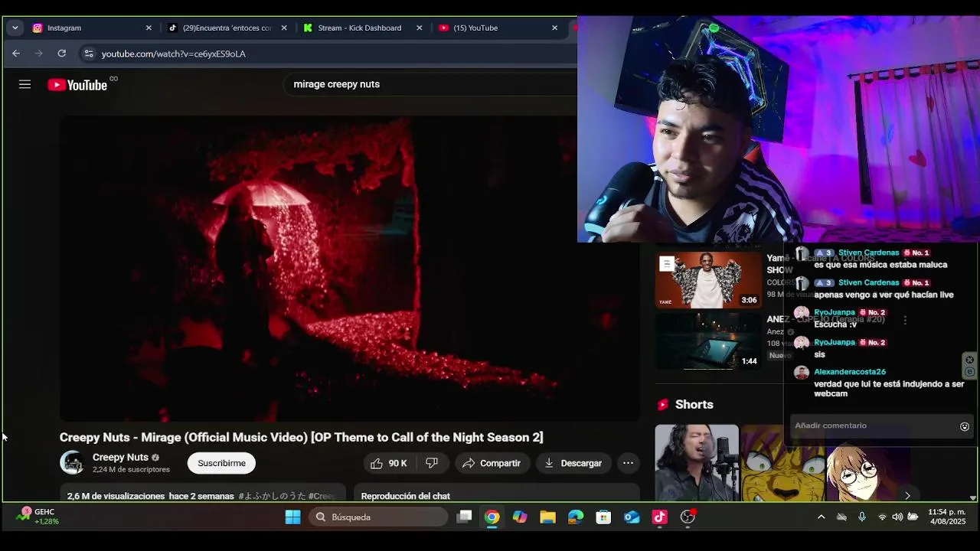Reload the YouTube page
Viewport: 980px width, 551px height.
coord(62,54)
